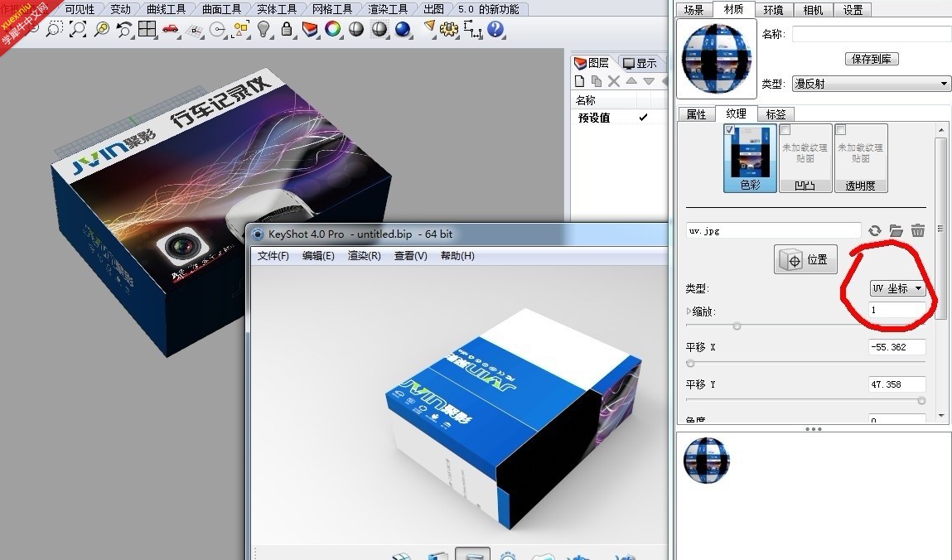The height and width of the screenshot is (560, 952).
Task: Click the gray shaded sphere icon
Action: [355, 28]
